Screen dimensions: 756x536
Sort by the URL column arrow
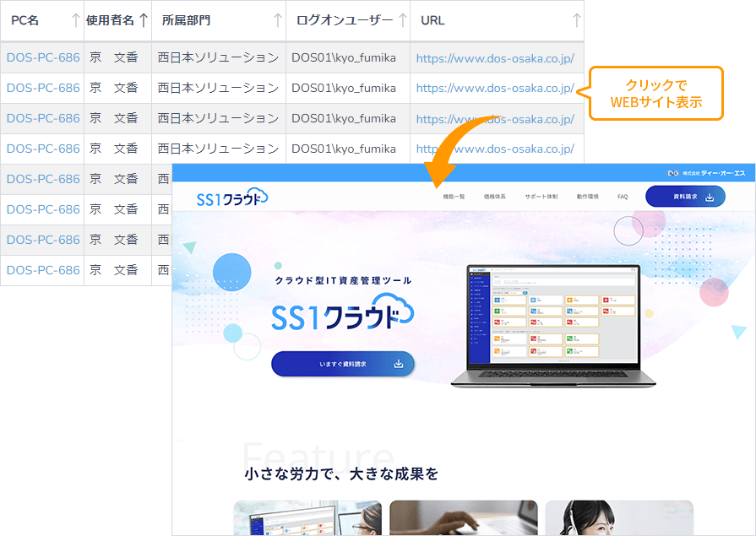coord(576,21)
